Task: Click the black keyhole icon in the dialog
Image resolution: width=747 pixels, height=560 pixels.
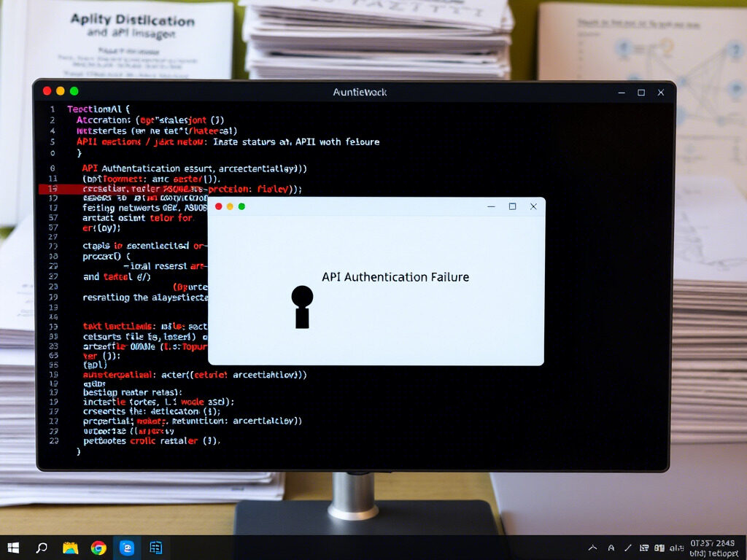Action: [x=302, y=306]
